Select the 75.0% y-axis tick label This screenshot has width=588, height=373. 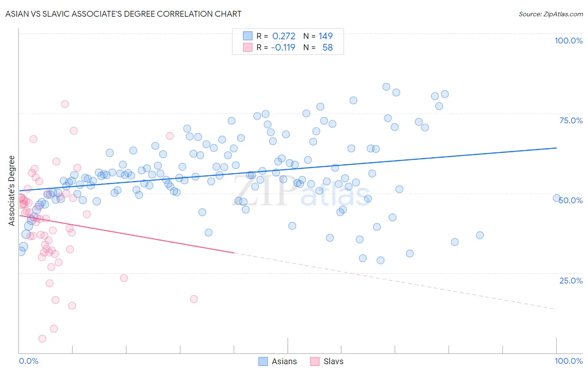pos(571,120)
